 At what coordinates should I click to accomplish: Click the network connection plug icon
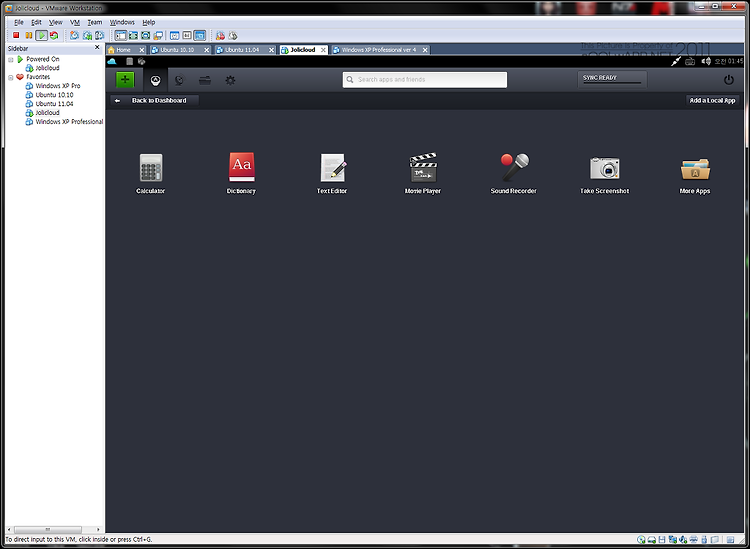(x=675, y=61)
